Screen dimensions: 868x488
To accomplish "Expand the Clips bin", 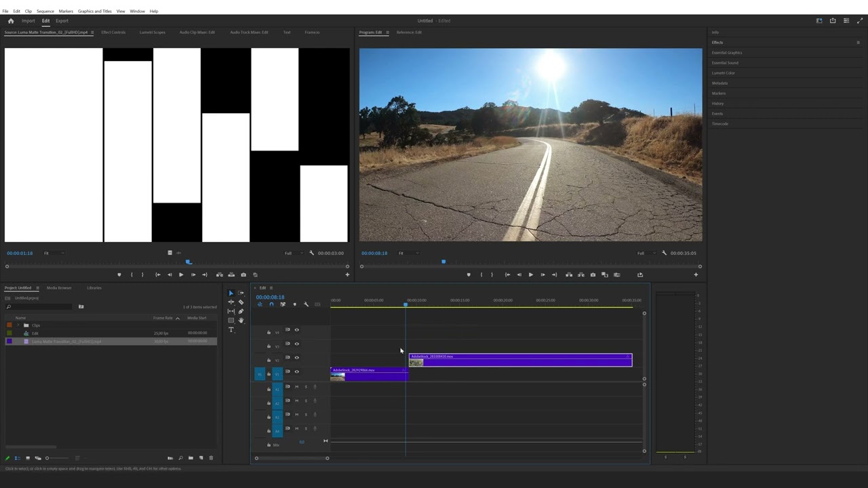I will [18, 325].
